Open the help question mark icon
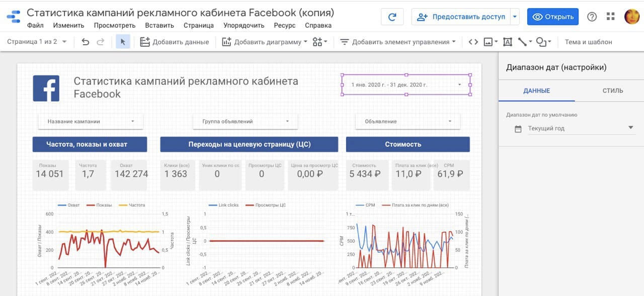 tap(592, 17)
